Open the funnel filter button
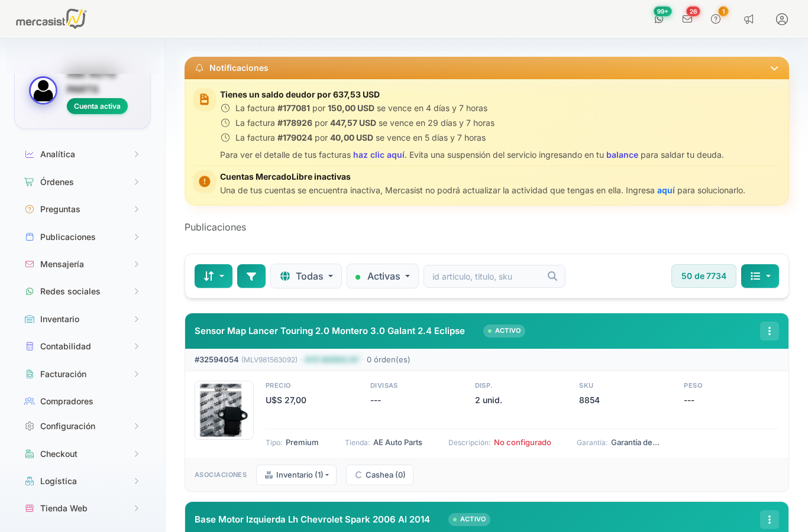Viewport: 808px width, 532px height. (x=251, y=276)
